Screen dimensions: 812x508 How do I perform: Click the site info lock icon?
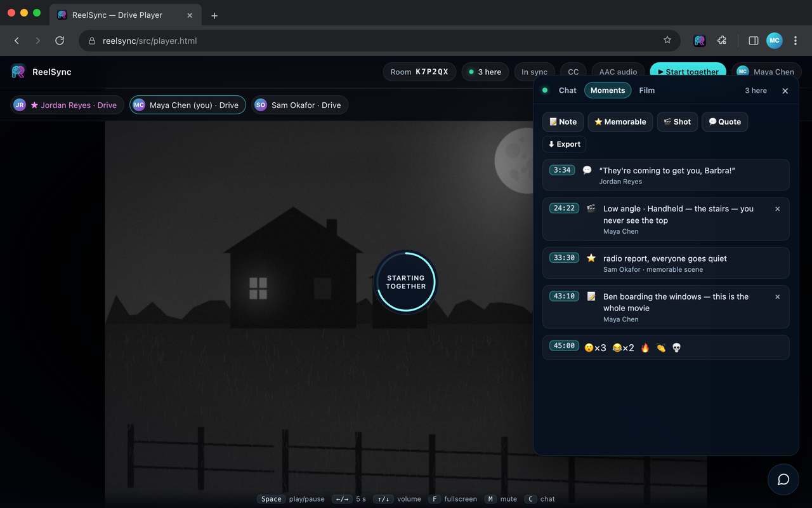(x=92, y=41)
